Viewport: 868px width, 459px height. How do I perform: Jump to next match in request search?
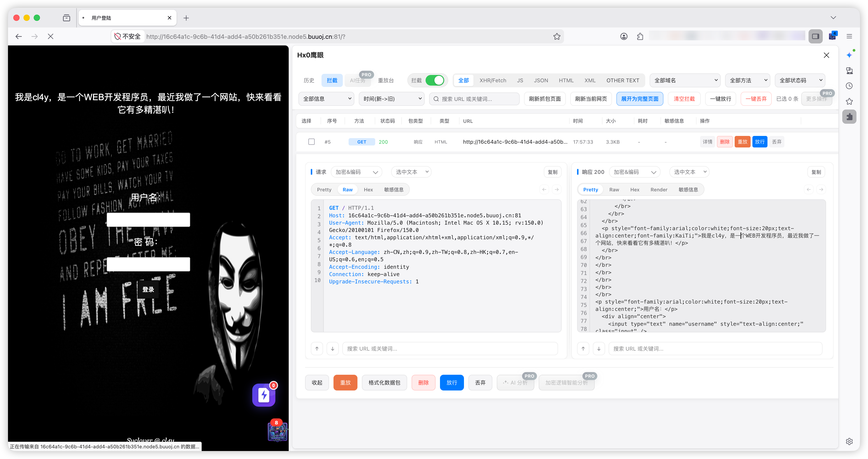point(333,349)
